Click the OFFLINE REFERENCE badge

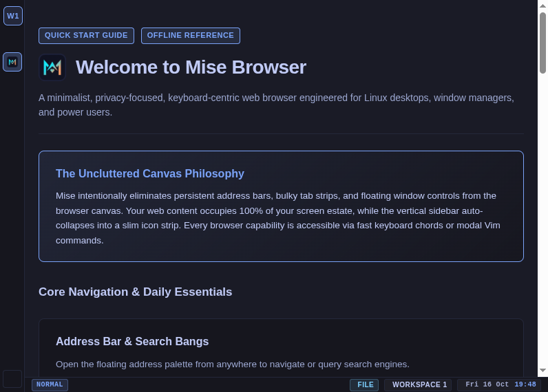pyautogui.click(x=191, y=36)
